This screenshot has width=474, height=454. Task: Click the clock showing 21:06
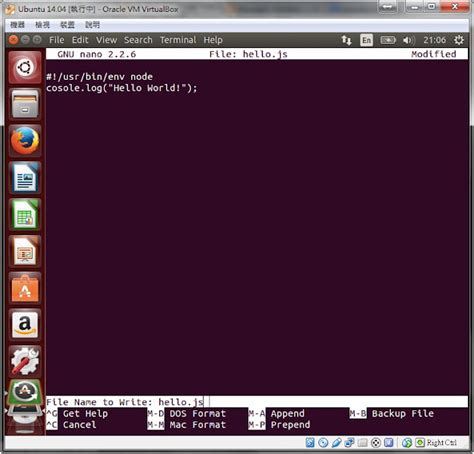click(434, 40)
